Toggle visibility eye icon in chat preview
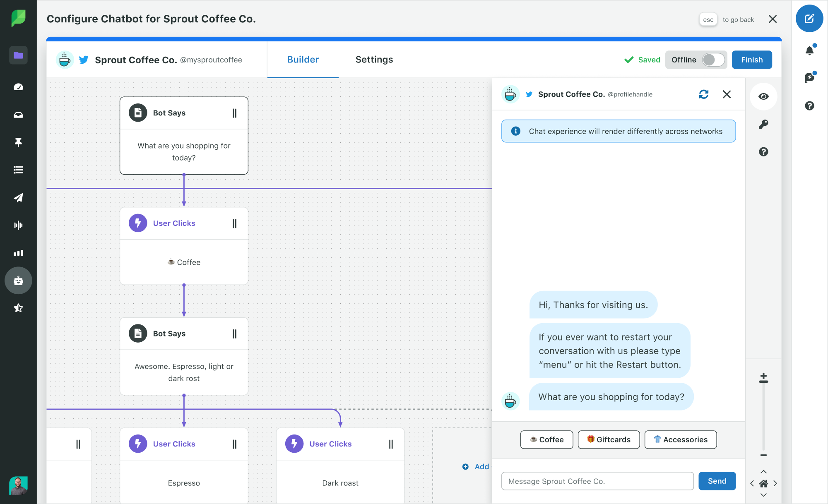The image size is (828, 504). [763, 96]
